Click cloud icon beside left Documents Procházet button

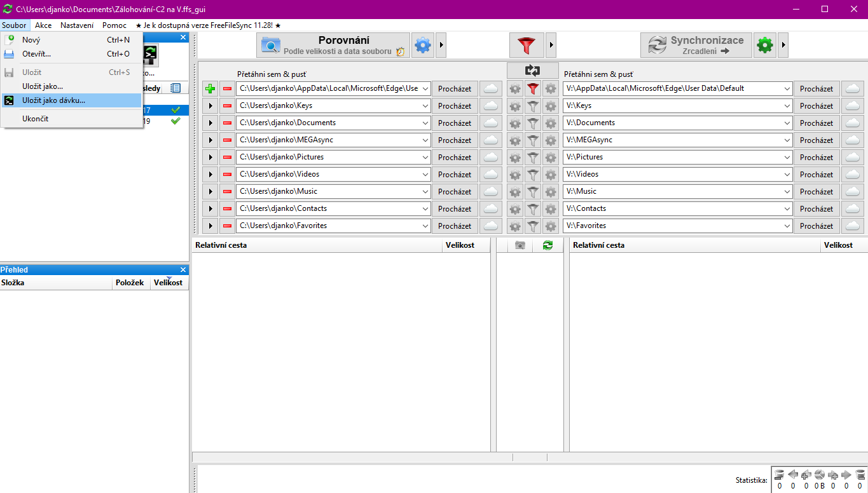[x=490, y=123]
